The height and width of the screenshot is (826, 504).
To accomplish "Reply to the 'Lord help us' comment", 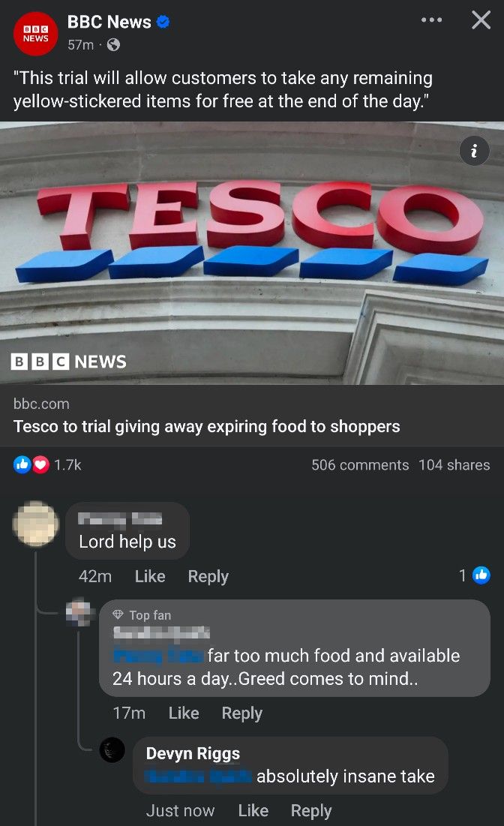I will [208, 576].
